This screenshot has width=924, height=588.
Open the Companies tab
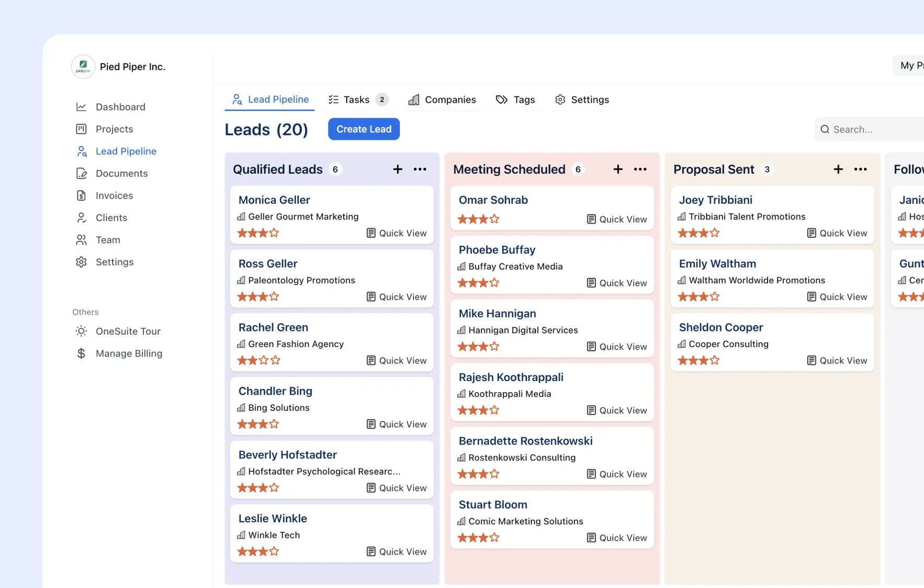[442, 99]
